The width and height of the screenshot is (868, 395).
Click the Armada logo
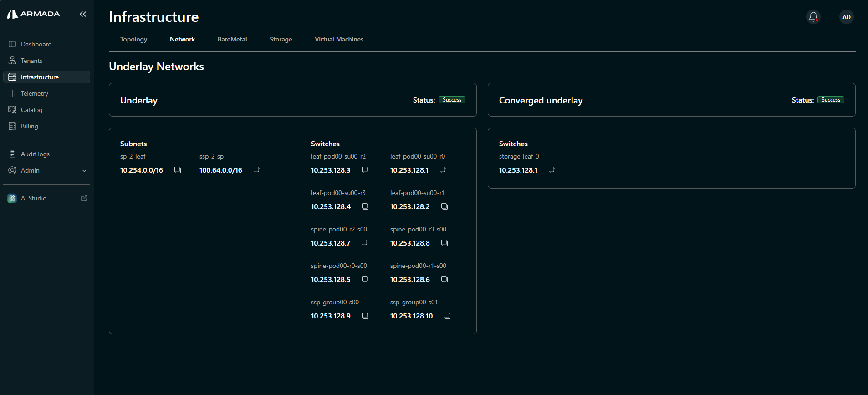(34, 14)
